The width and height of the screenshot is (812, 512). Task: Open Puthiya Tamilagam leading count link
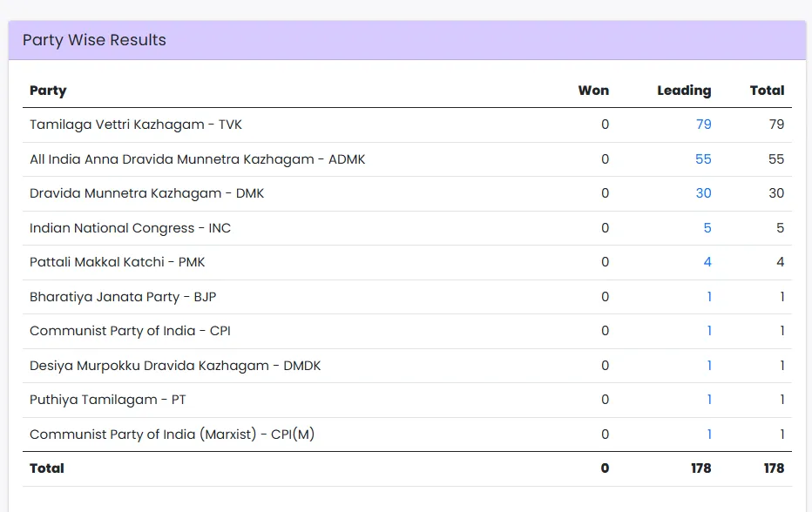709,400
